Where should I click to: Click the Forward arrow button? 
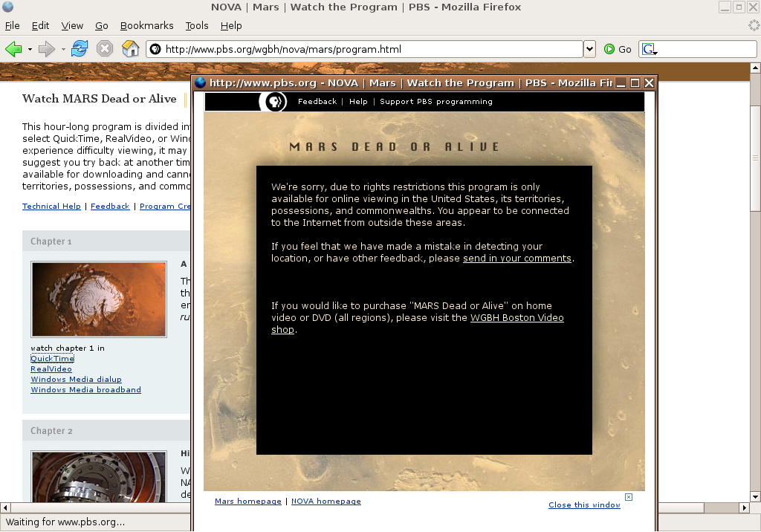pos(47,49)
